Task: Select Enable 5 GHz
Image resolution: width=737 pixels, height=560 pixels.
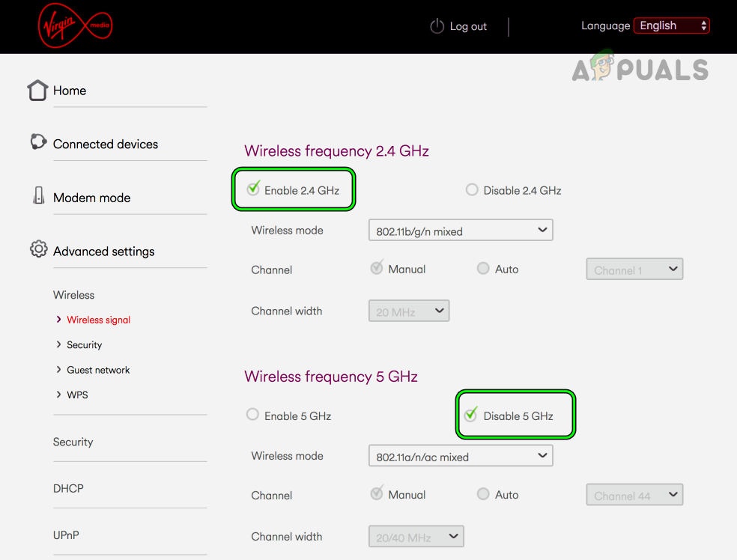Action: click(x=252, y=413)
